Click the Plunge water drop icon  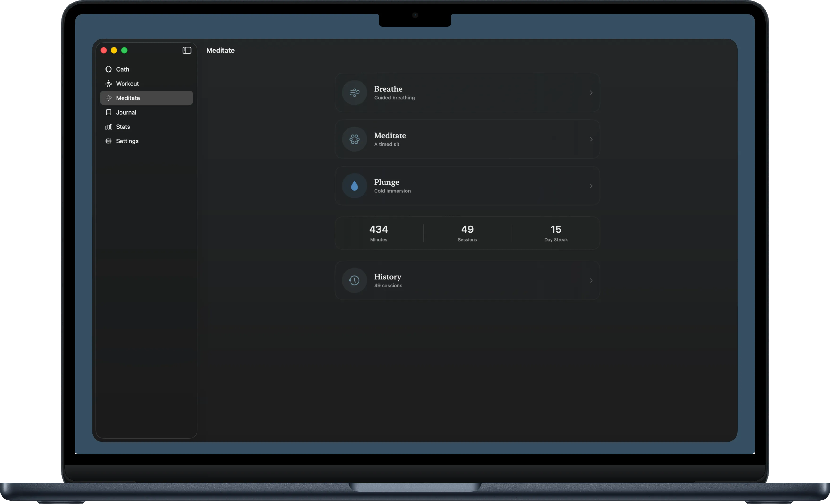click(354, 186)
